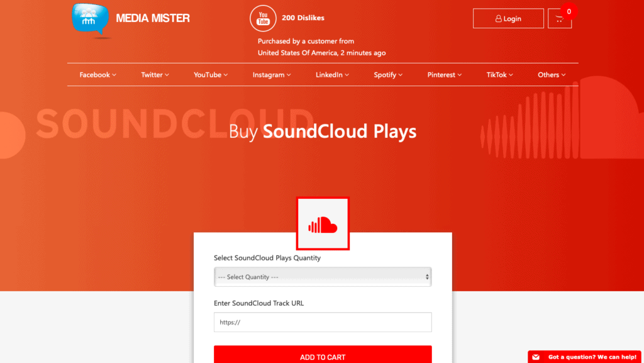Click the MEDIA MISTER brand text

coord(153,18)
